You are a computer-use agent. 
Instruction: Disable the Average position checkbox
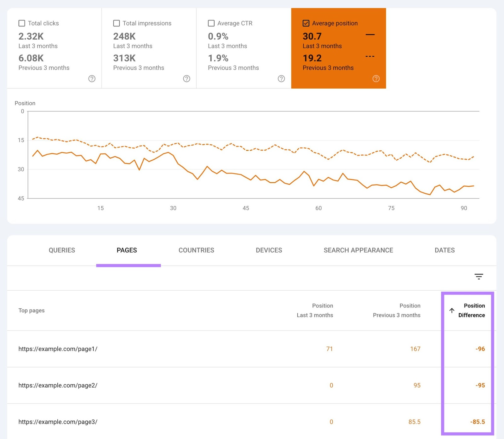click(306, 23)
